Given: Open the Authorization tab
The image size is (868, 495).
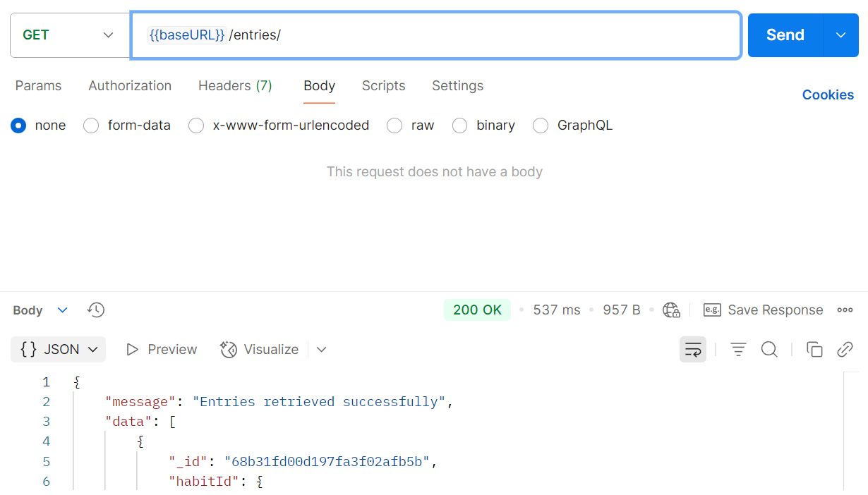Looking at the screenshot, I should point(130,86).
